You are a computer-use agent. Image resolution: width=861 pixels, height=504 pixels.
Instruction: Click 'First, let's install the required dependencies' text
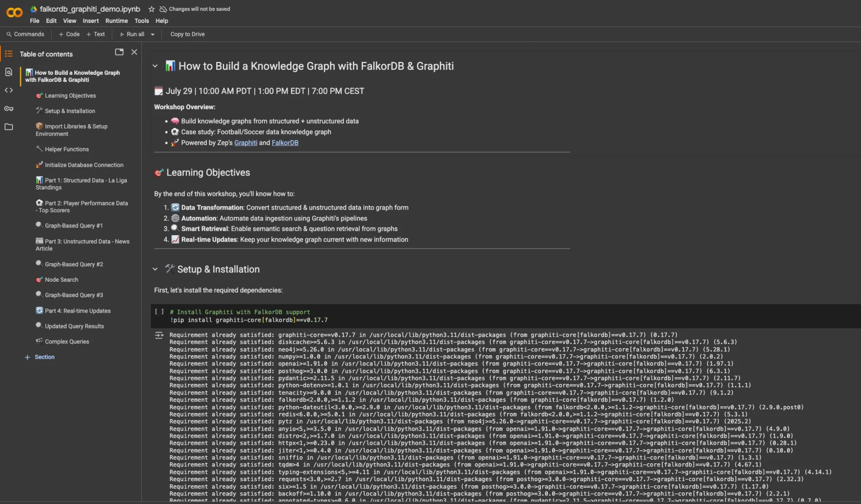click(x=218, y=290)
